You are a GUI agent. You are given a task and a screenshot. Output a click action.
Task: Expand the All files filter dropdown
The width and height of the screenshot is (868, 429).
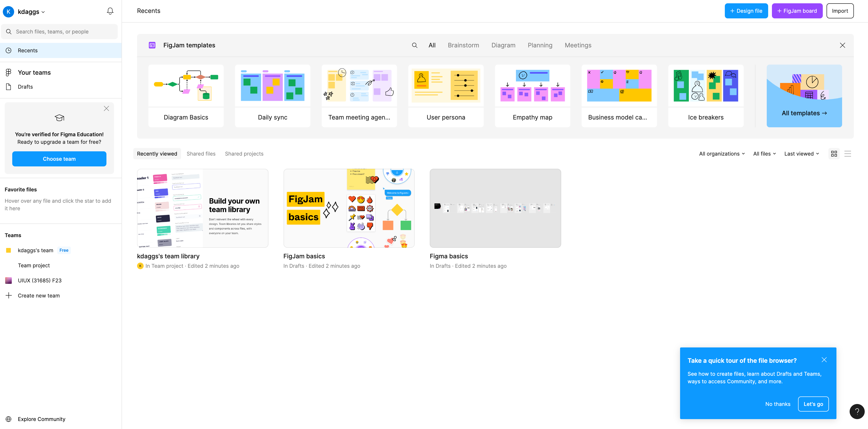point(765,154)
